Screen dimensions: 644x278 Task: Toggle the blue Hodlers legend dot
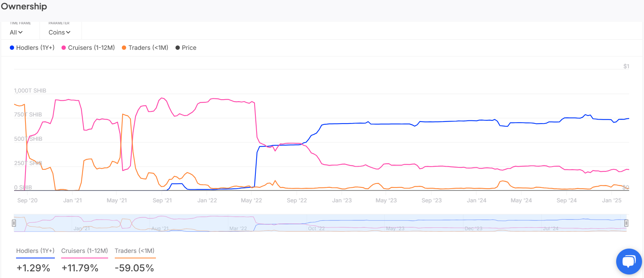[x=12, y=48]
